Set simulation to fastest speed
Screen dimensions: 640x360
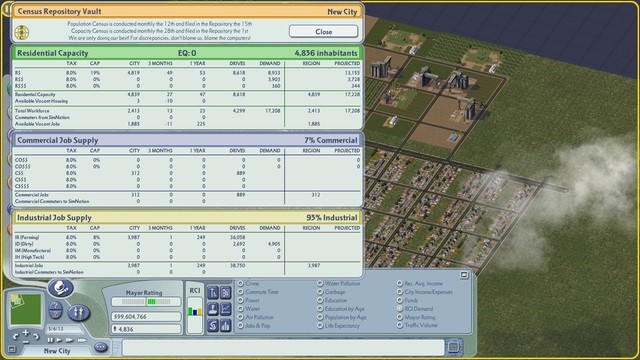click(82, 340)
